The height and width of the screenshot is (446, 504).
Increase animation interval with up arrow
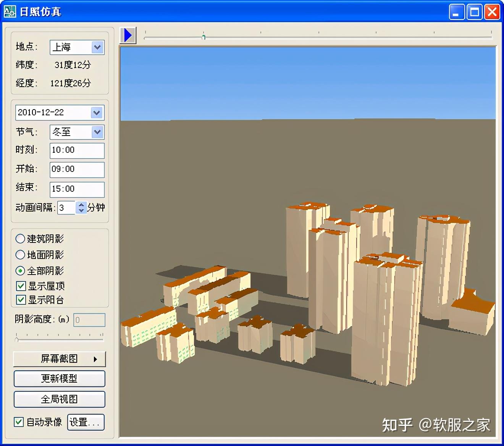coord(81,205)
